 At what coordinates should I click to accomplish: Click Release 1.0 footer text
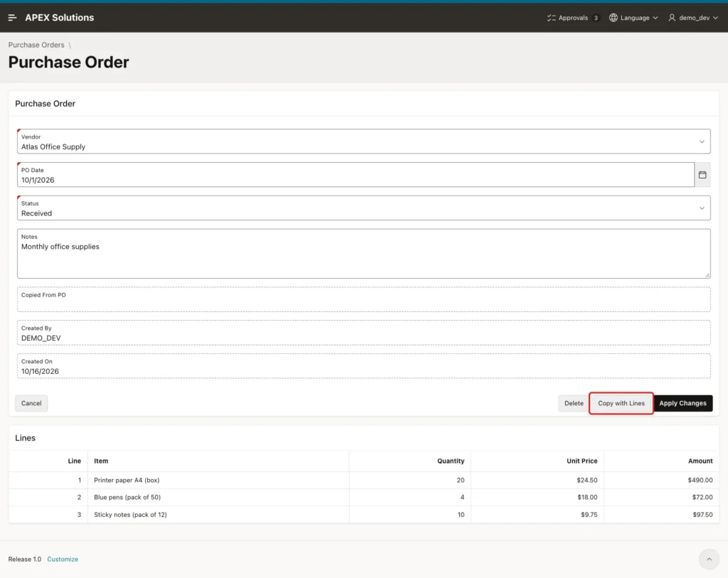coord(25,559)
